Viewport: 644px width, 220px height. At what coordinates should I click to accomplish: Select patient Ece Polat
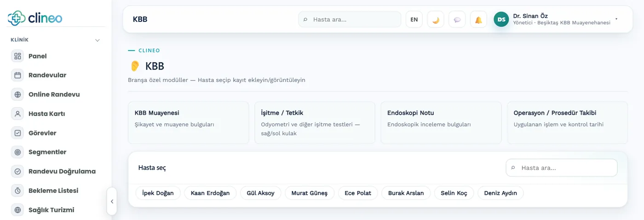pos(358,193)
